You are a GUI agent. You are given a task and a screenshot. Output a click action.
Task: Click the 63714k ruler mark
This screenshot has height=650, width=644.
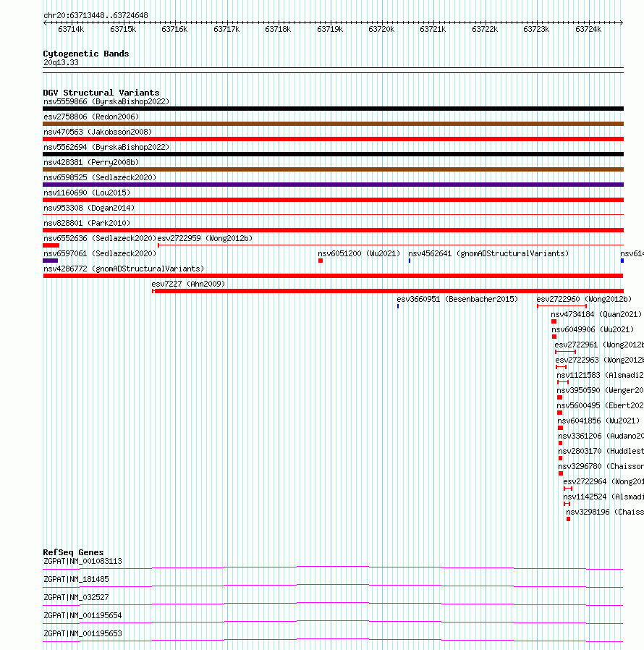(71, 29)
